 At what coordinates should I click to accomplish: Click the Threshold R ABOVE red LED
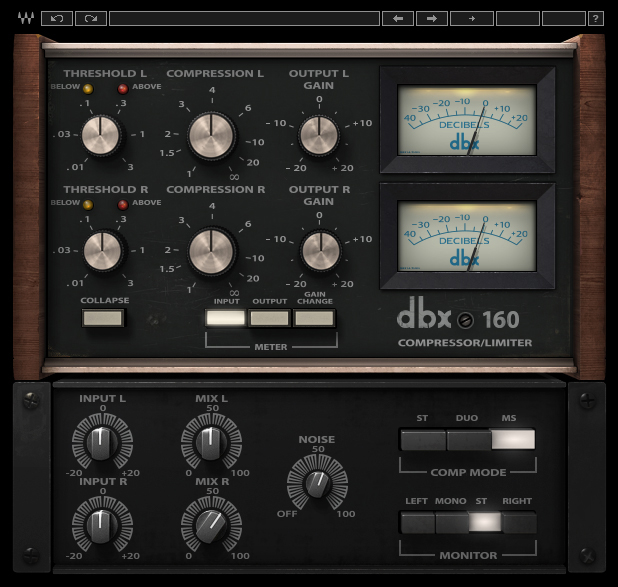pos(123,205)
